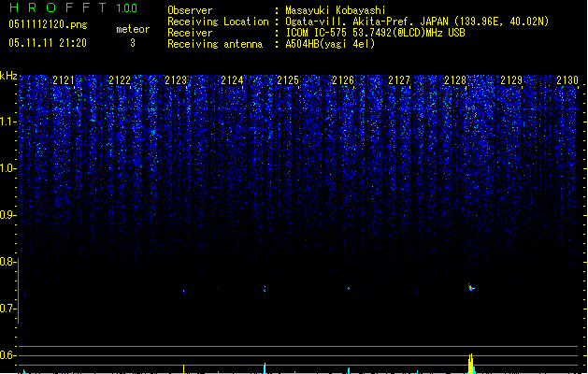Click the 2123 time marker
588x374 pixels.
176,80
